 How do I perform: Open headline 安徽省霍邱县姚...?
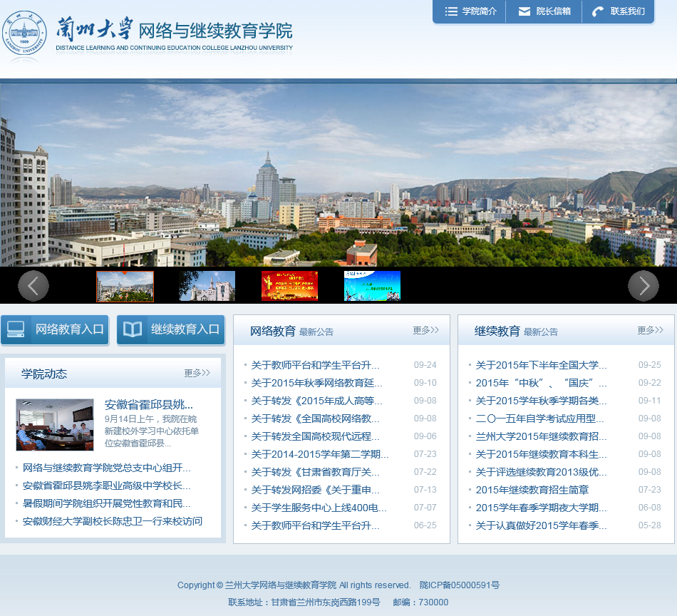tap(148, 405)
